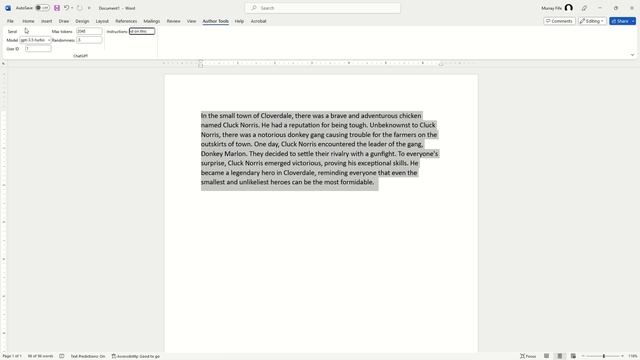Viewport: 640px width, 360px height.
Task: Select Print Layout view icon
Action: (560, 356)
